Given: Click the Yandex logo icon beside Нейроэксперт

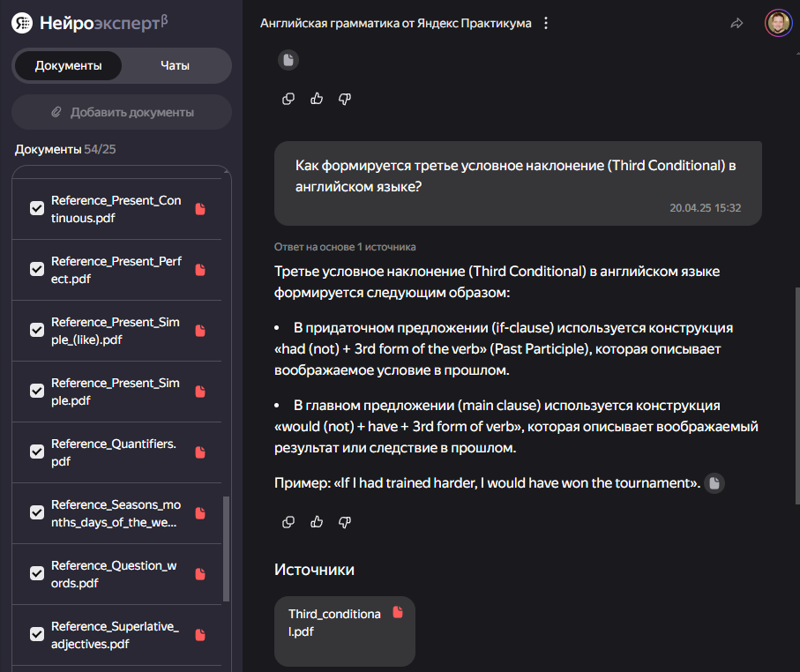Looking at the screenshot, I should (22, 23).
